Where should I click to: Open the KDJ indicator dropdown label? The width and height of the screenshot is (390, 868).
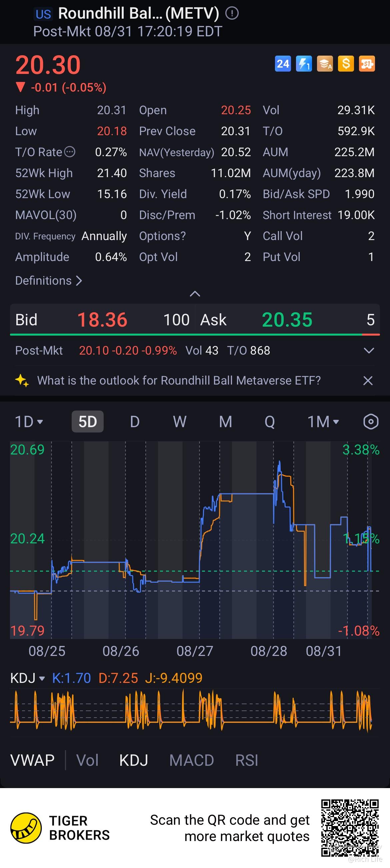click(x=27, y=678)
